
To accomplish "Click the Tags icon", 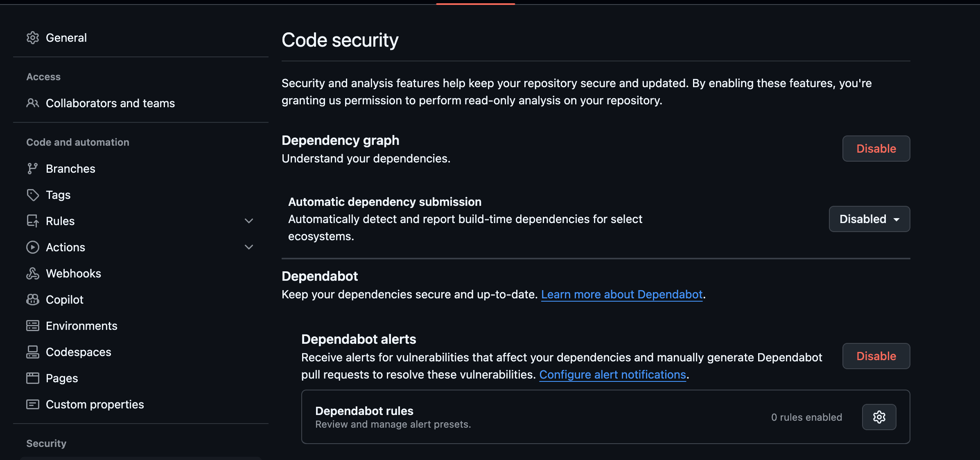I will 33,195.
